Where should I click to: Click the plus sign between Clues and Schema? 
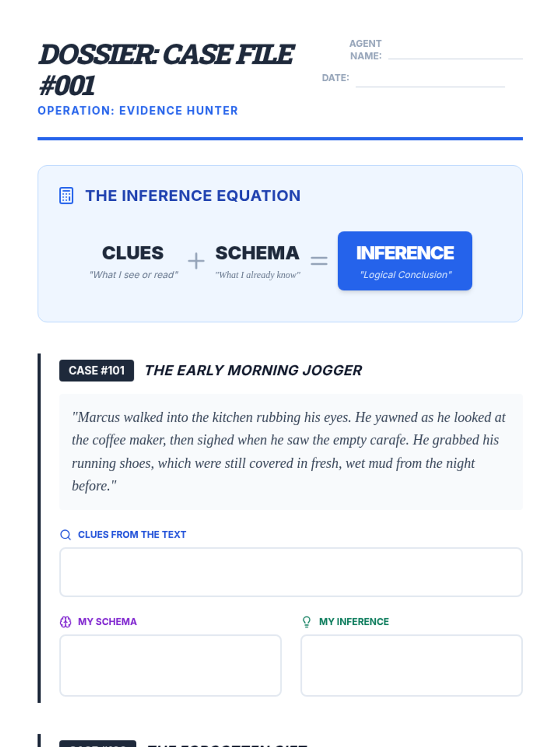196,261
